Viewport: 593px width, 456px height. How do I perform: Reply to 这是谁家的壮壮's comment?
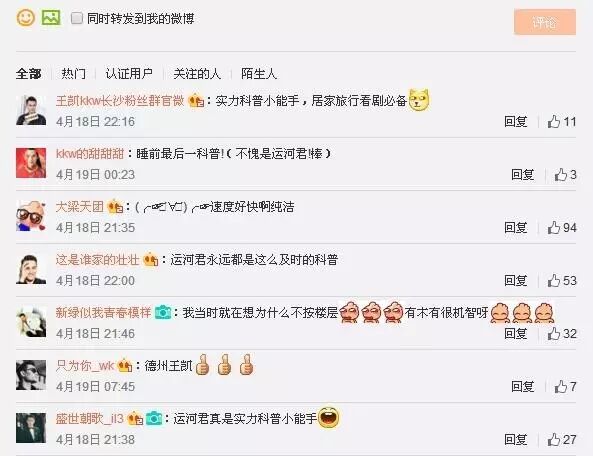[515, 281]
